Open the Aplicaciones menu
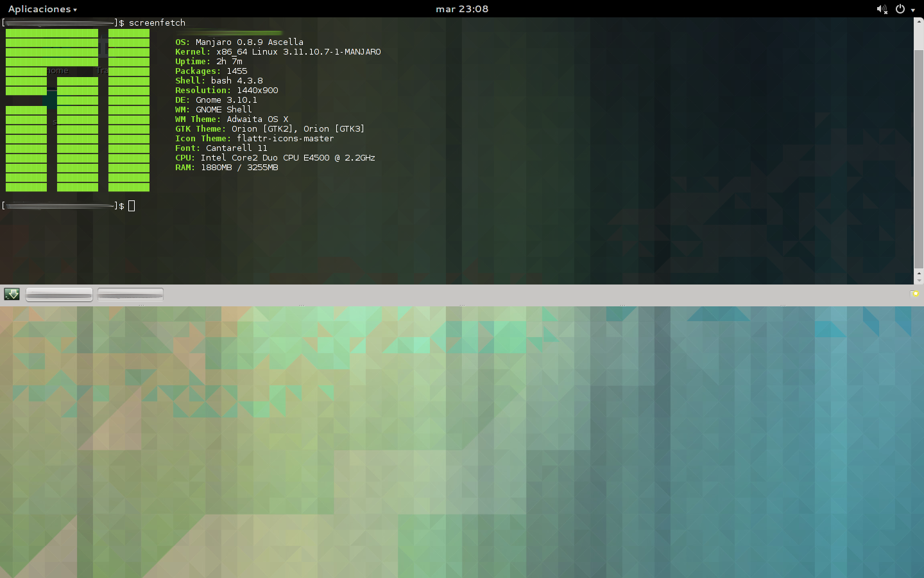The width and height of the screenshot is (924, 578). 42,9
